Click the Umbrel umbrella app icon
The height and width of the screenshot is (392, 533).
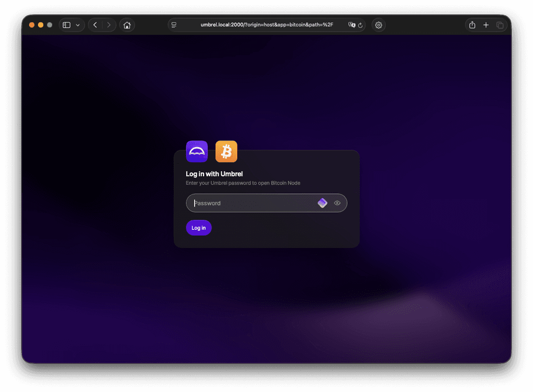[197, 151]
